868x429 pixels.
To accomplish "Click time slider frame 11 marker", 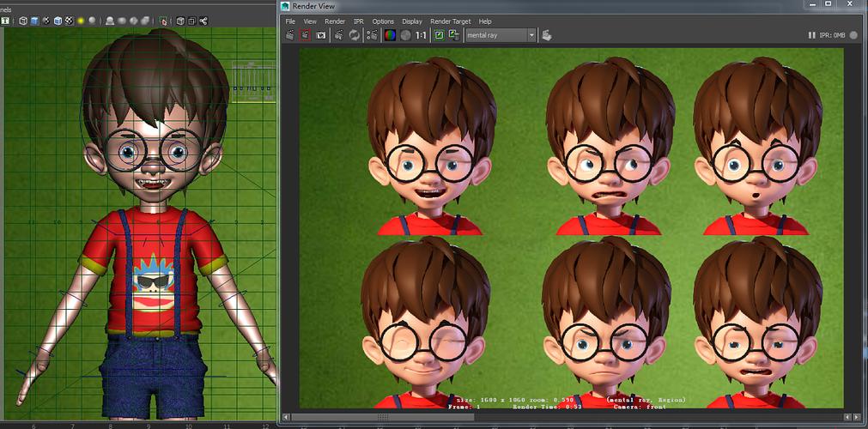I will pyautogui.click(x=227, y=426).
